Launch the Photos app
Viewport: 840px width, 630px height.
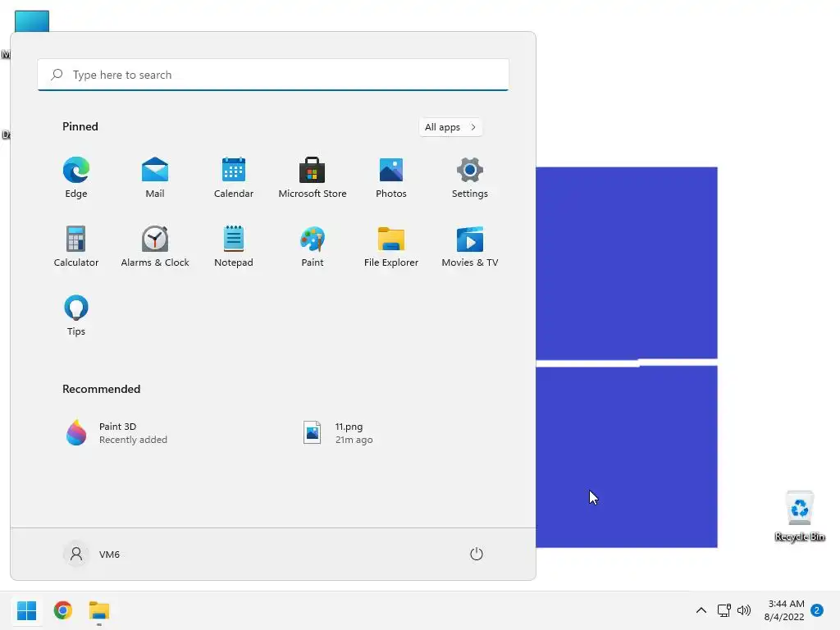(391, 177)
